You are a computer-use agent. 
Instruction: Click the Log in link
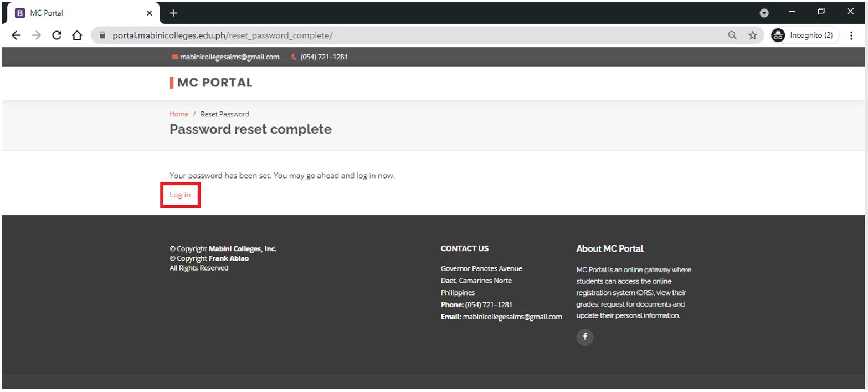(x=180, y=195)
